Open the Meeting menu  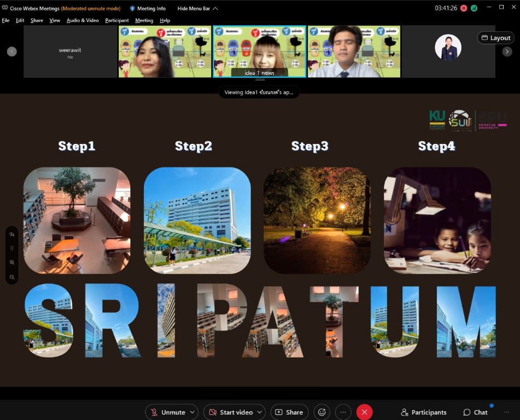pos(145,21)
